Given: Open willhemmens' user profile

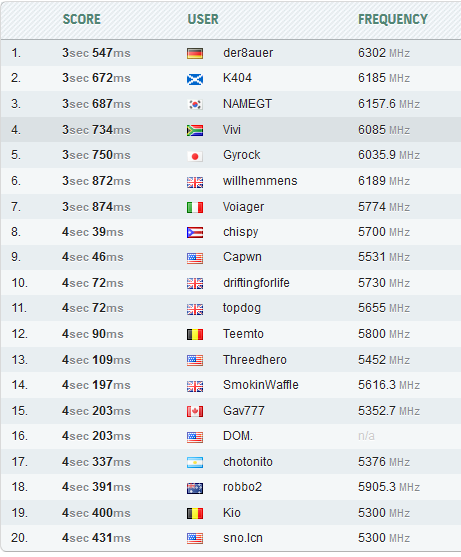Looking at the screenshot, I should [260, 181].
